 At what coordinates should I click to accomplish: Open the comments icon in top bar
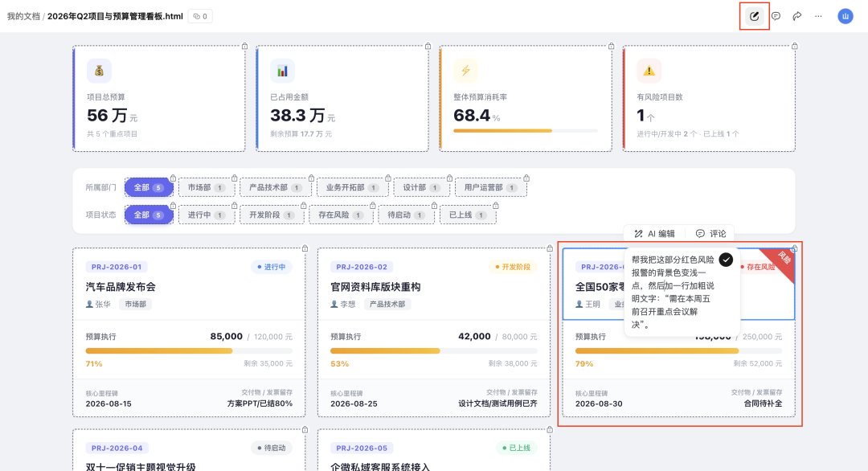pos(776,16)
